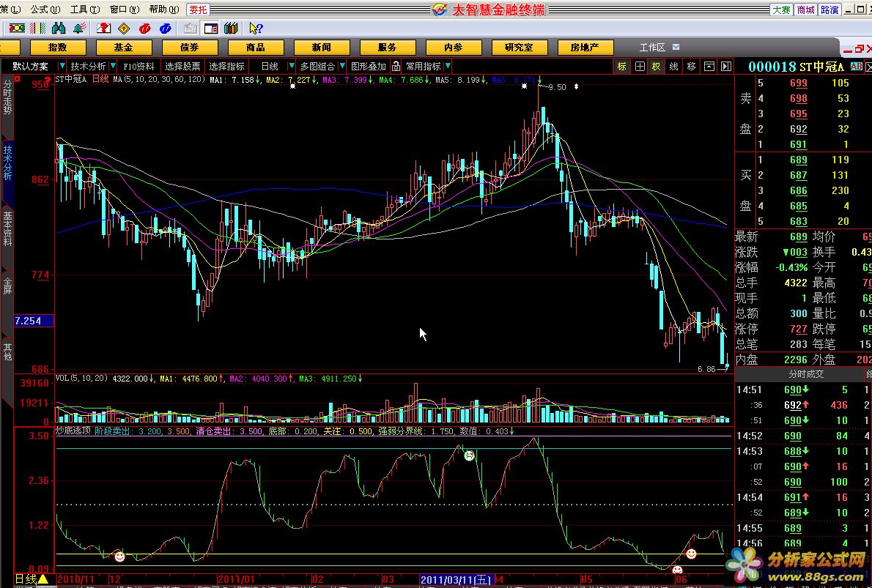Open the 指数 section
The width and height of the screenshot is (872, 588).
click(58, 48)
